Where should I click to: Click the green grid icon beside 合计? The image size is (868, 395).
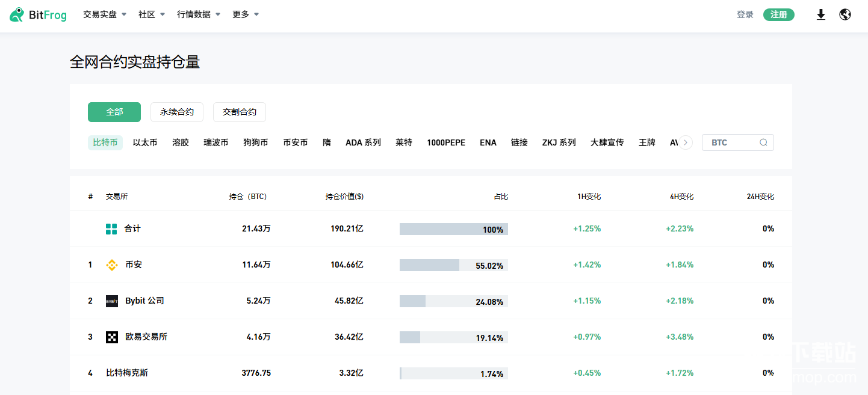pos(111,229)
